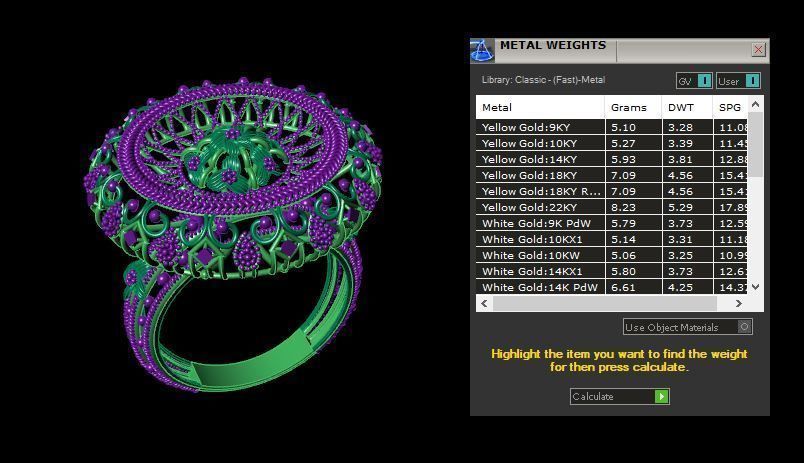Image resolution: width=804 pixels, height=463 pixels.
Task: Toggle the User library switch
Action: [x=752, y=81]
